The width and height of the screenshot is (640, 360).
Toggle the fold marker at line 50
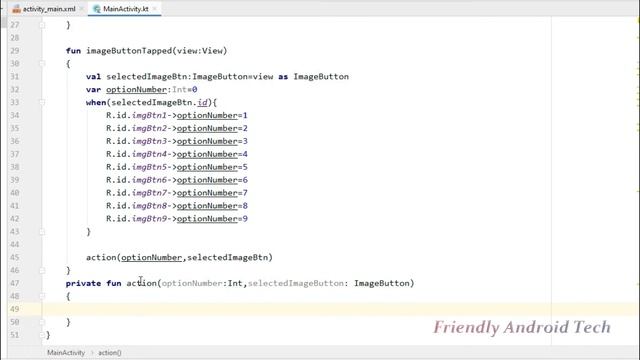pyautogui.click(x=42, y=322)
